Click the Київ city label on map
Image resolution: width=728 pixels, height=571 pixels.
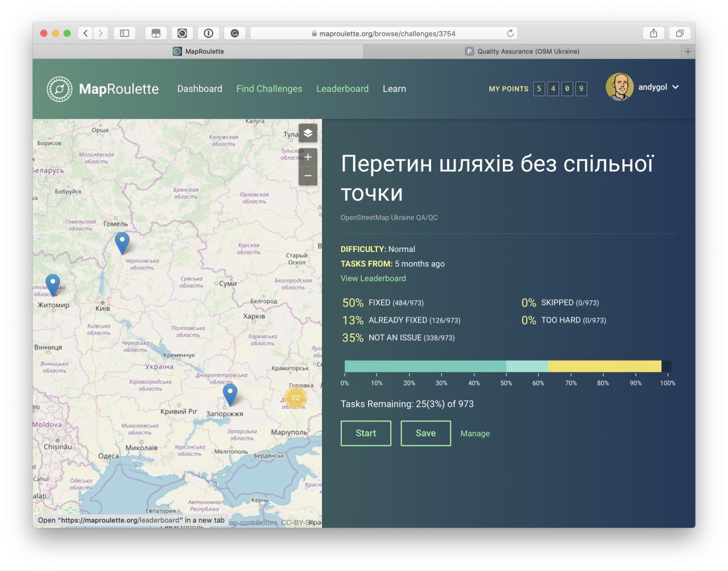(103, 308)
